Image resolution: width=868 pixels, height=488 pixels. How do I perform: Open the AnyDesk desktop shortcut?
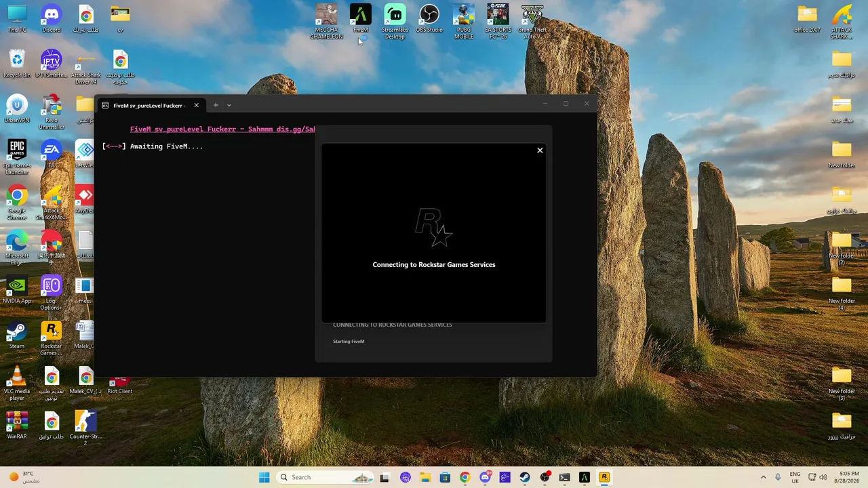(x=85, y=200)
